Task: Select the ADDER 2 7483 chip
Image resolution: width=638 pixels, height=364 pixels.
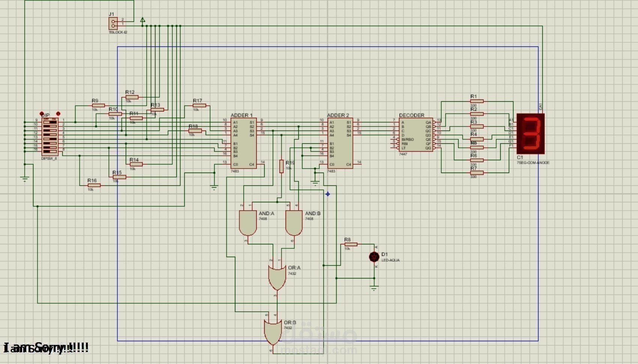Action: tap(340, 143)
